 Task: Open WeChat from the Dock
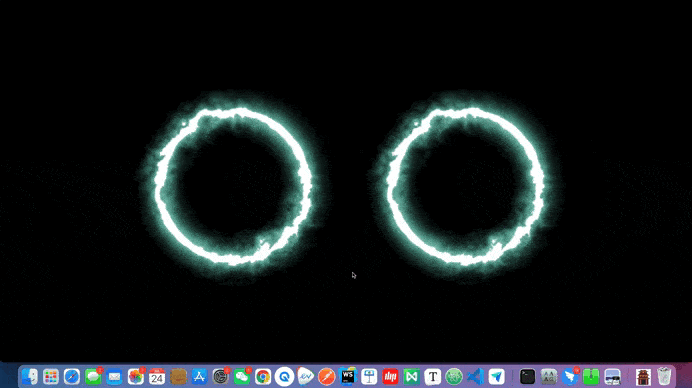(x=242, y=377)
